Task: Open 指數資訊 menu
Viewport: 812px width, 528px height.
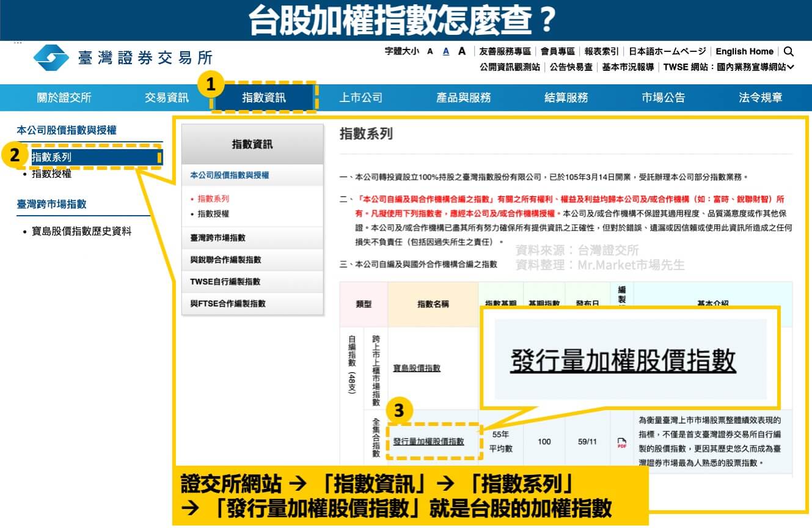Action: coord(264,98)
